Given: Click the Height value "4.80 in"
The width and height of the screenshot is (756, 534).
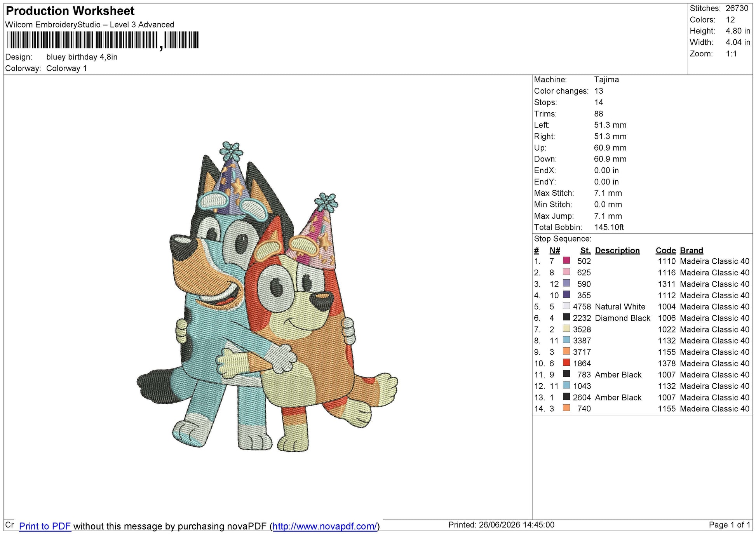Looking at the screenshot, I should pos(738,31).
